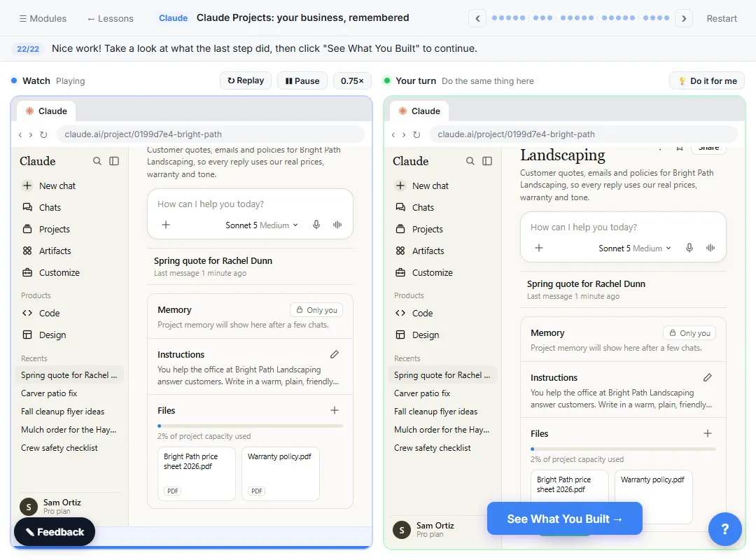This screenshot has height=560, width=756.
Task: Click microphone icon in Your turn chat box
Action: pyautogui.click(x=689, y=248)
